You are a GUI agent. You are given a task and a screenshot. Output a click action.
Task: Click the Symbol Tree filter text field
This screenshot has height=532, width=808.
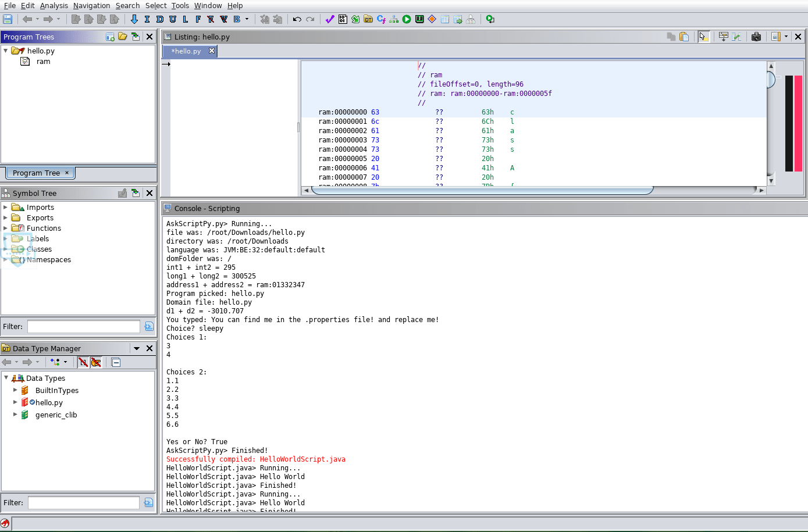pos(84,327)
